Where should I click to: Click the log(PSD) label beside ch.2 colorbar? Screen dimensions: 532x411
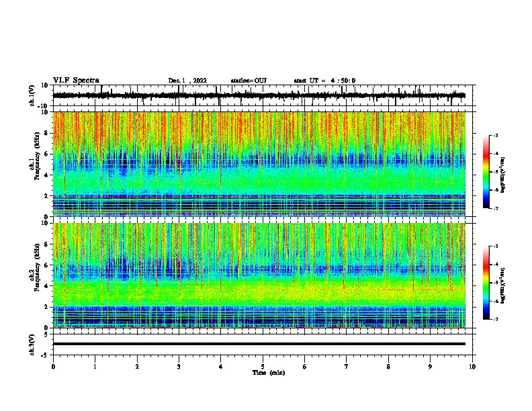(502, 286)
